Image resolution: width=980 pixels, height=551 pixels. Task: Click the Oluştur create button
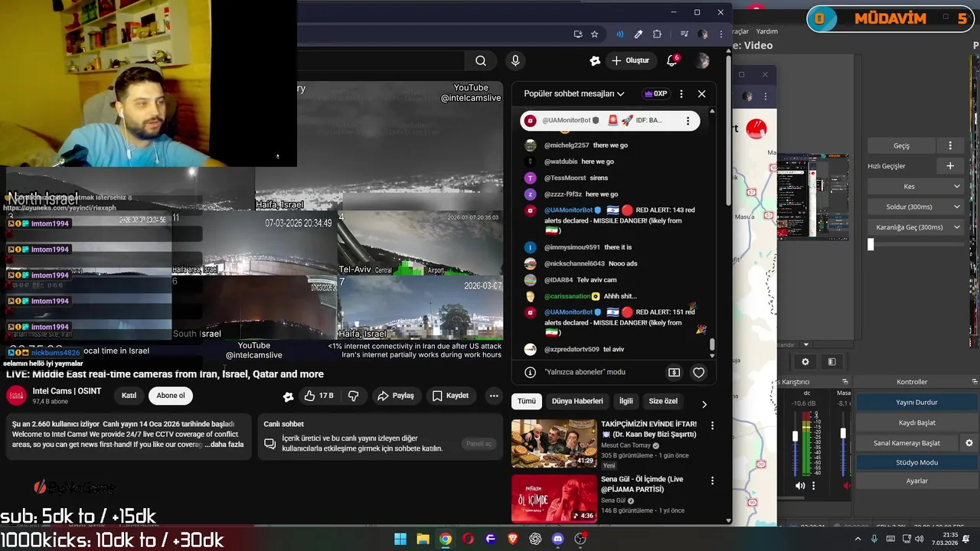pos(630,60)
